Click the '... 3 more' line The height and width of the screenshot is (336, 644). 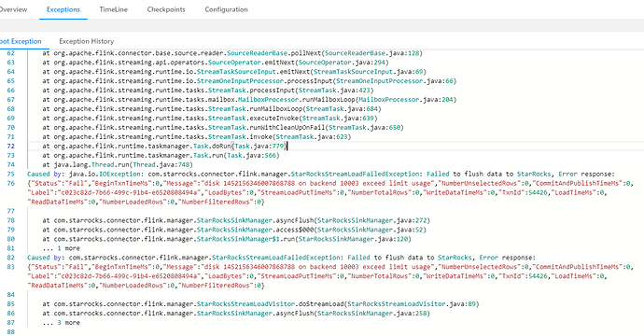(62, 323)
